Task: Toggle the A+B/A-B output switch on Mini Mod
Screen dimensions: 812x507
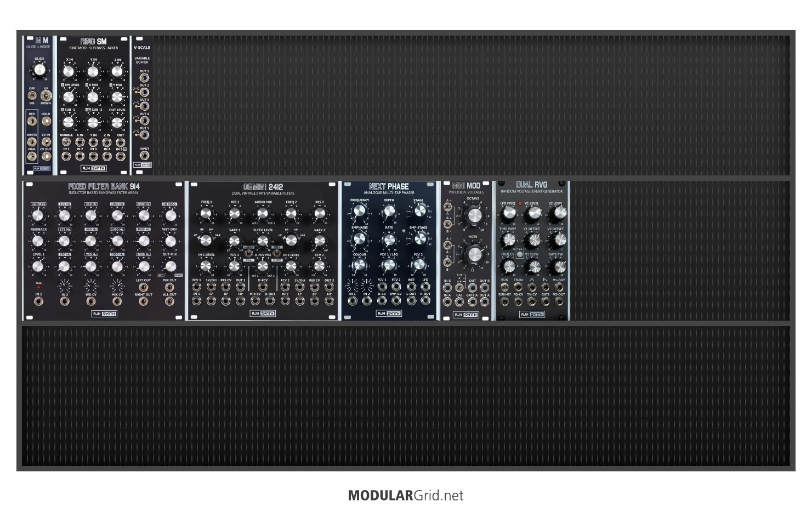Action: pyautogui.click(x=459, y=287)
